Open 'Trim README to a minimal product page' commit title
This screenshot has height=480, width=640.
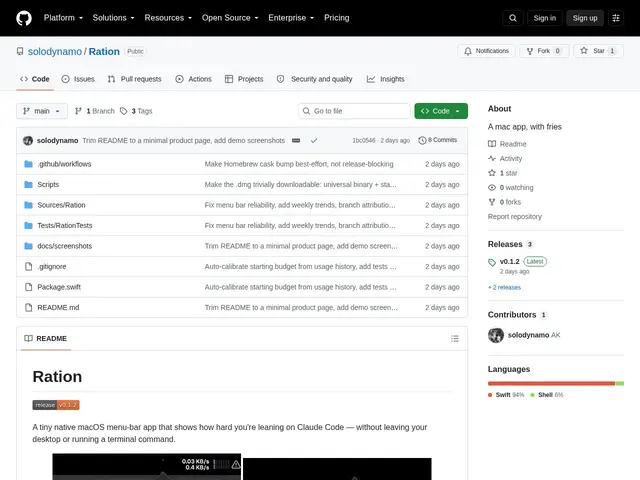coord(184,140)
